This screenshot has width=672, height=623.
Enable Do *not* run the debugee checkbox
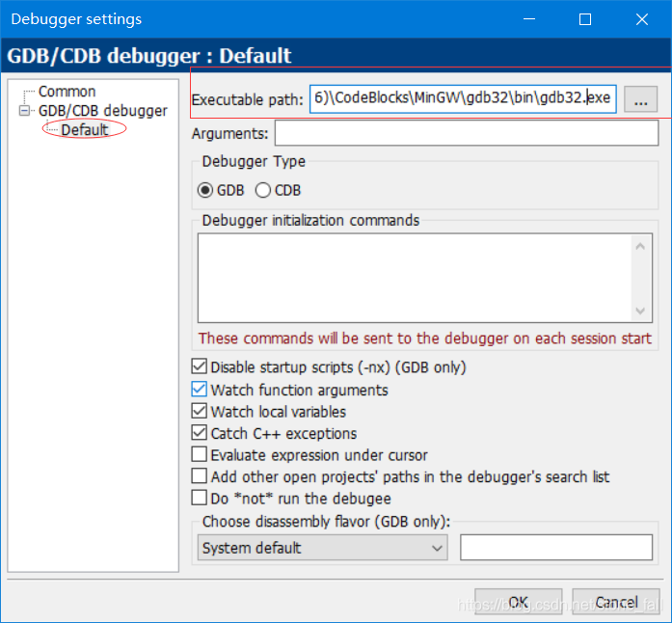pyautogui.click(x=200, y=498)
